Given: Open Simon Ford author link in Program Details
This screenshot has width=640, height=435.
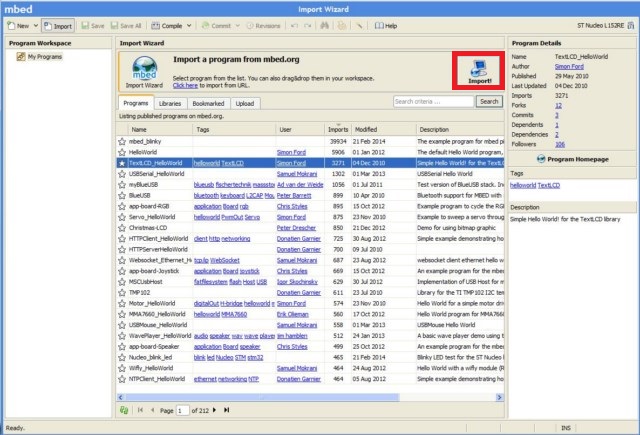Looking at the screenshot, I should (x=569, y=66).
